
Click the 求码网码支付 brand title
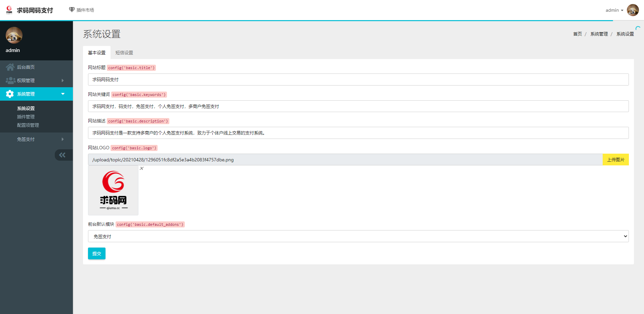[35, 10]
